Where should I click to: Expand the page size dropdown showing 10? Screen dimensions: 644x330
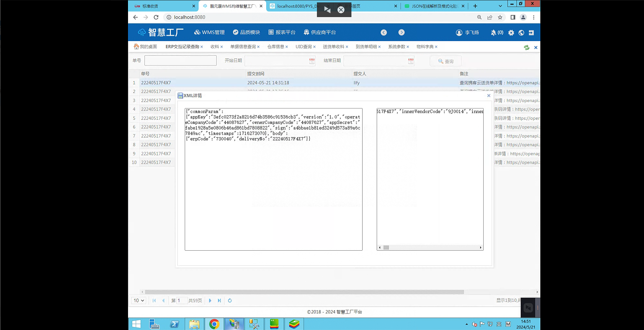tap(138, 300)
